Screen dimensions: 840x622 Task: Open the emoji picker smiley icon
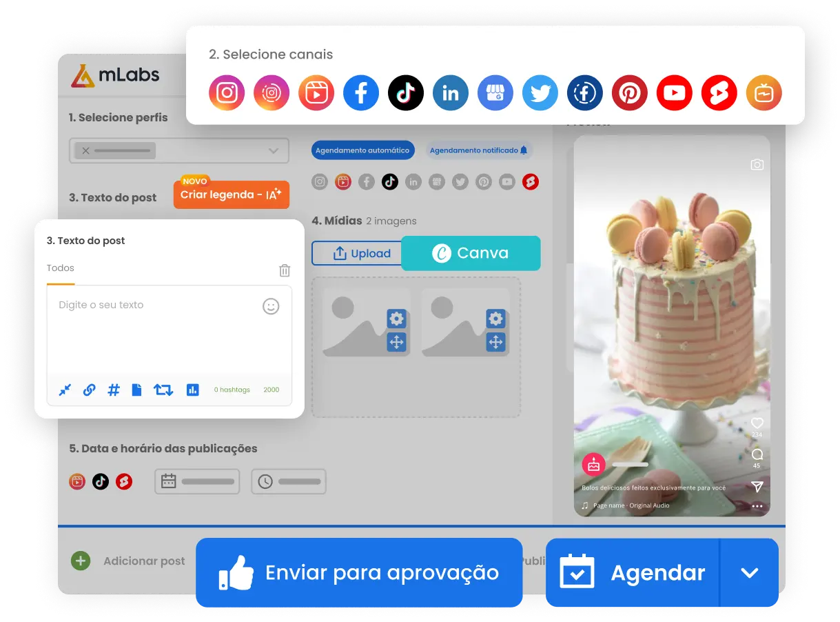click(x=271, y=306)
